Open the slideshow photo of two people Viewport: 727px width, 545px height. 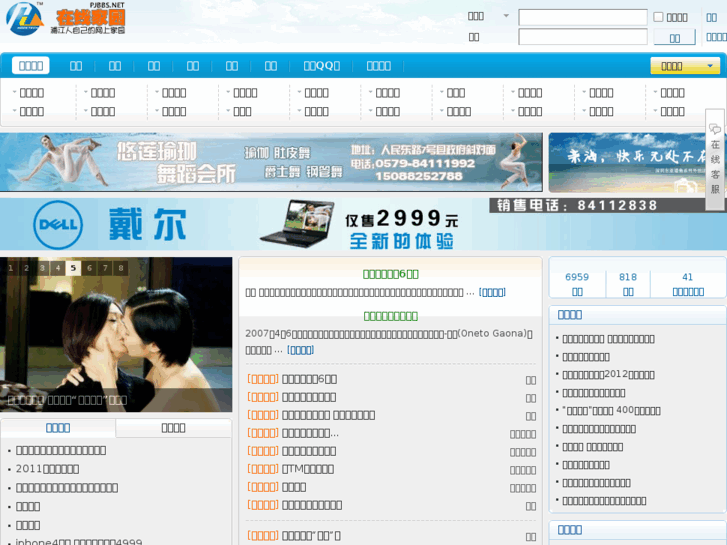click(116, 334)
